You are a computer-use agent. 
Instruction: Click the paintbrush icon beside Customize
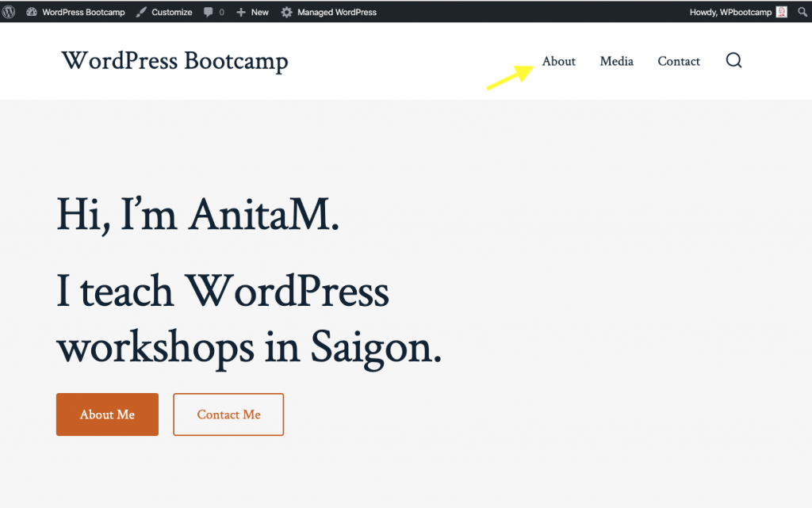click(141, 12)
